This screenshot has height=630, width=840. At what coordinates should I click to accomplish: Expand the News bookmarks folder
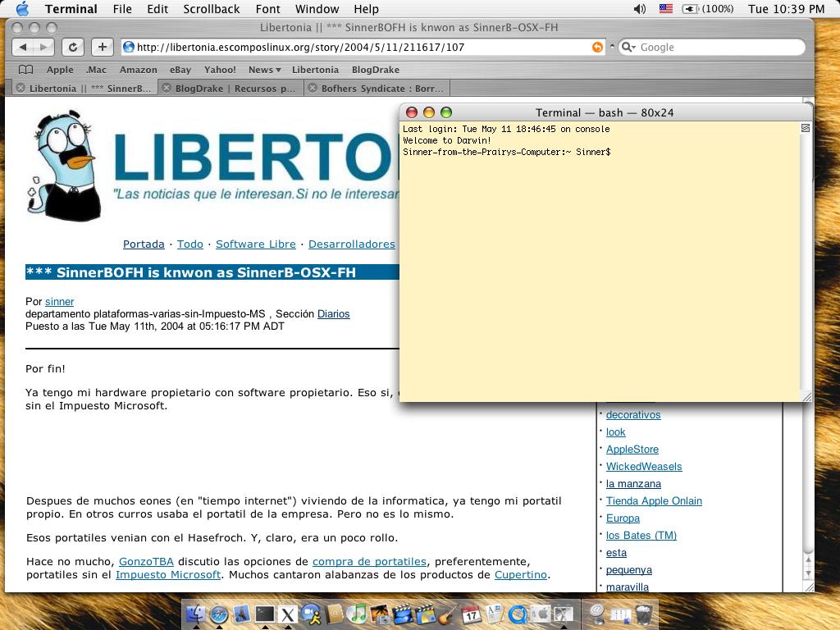point(265,70)
